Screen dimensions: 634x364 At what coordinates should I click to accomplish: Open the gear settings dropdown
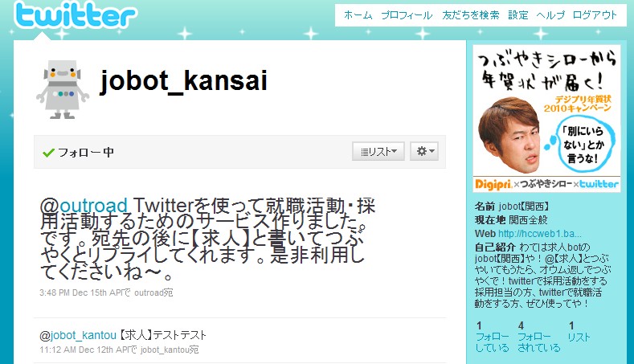[x=424, y=151]
